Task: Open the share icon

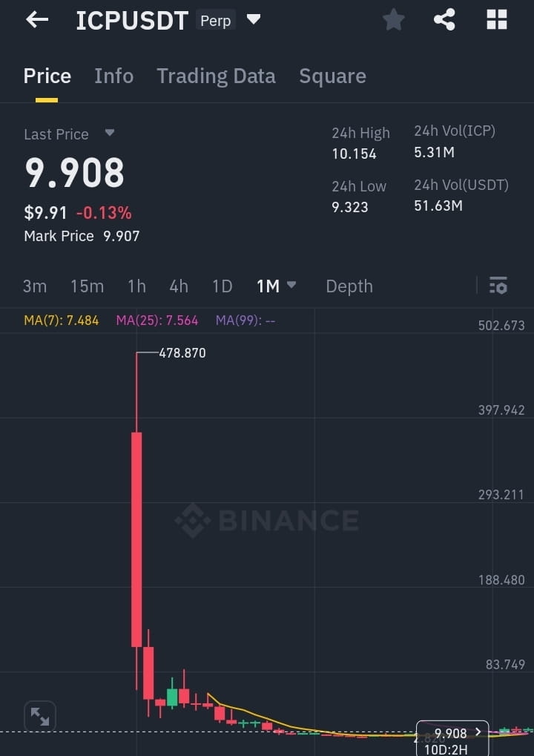Action: tap(444, 20)
